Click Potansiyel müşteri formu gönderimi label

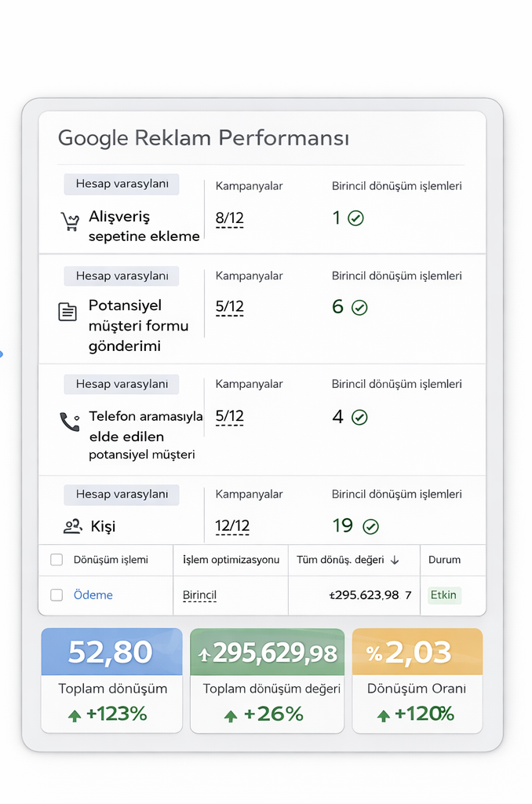click(x=138, y=326)
